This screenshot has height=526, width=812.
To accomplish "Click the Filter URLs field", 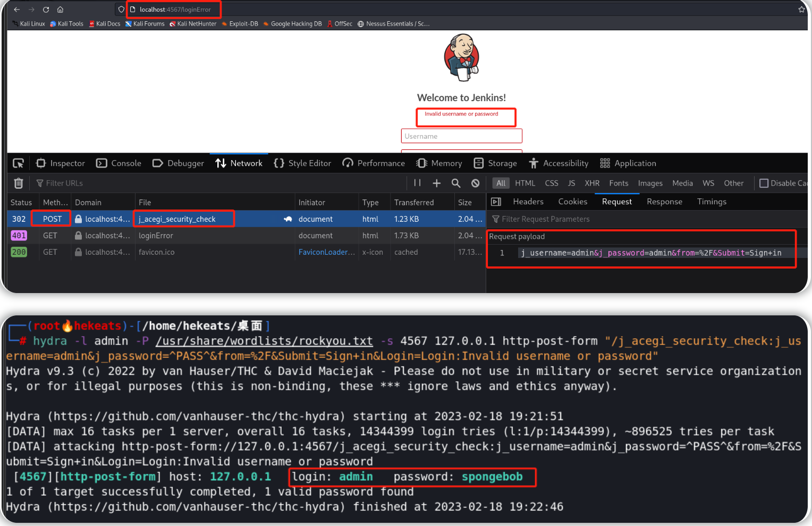I will 218,183.
